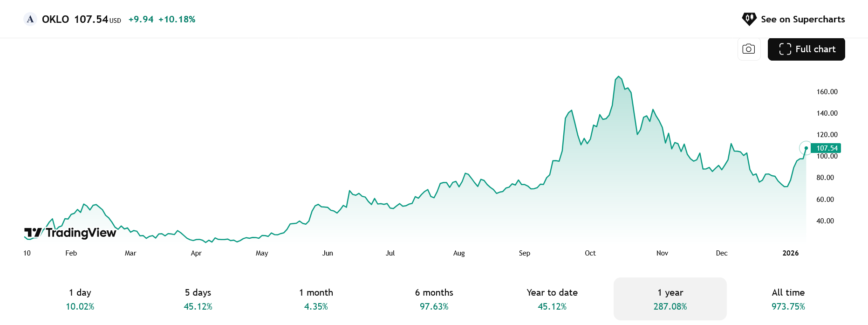The height and width of the screenshot is (325, 868).
Task: Open See on Supercharts link
Action: tap(793, 19)
